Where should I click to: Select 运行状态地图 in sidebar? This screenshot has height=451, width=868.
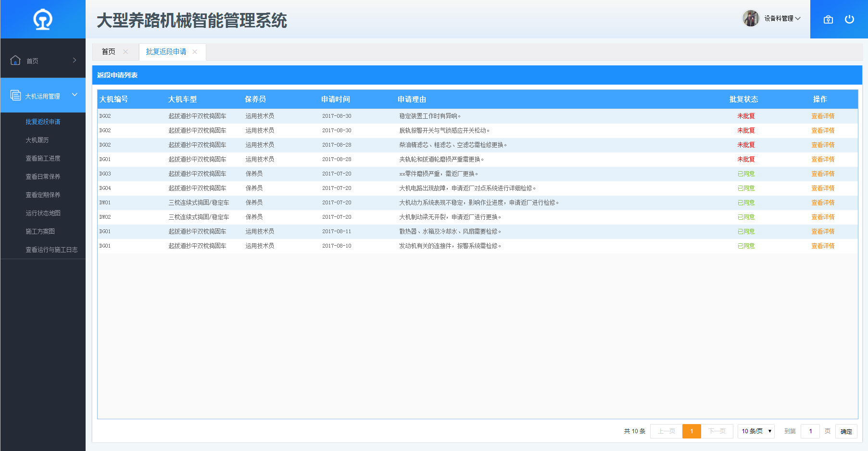tap(43, 213)
